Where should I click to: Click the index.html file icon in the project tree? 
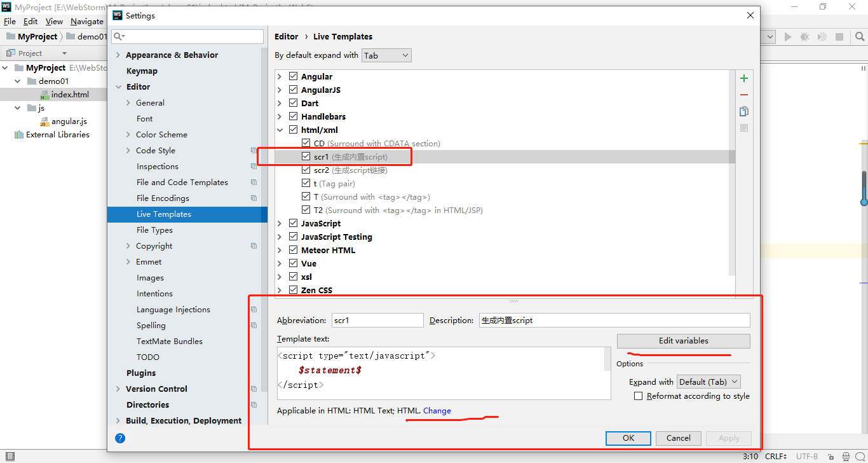(x=44, y=95)
